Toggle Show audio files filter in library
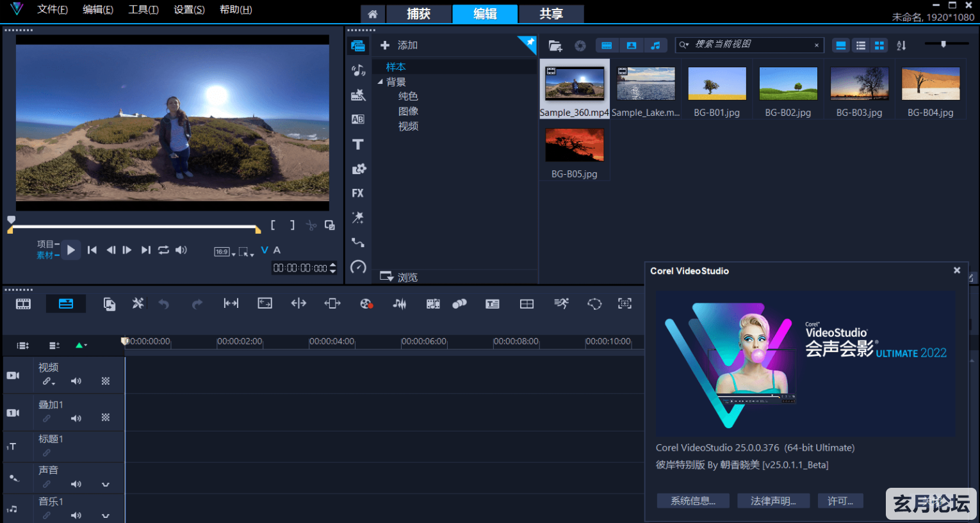Screen dimensions: 980x523 655,45
